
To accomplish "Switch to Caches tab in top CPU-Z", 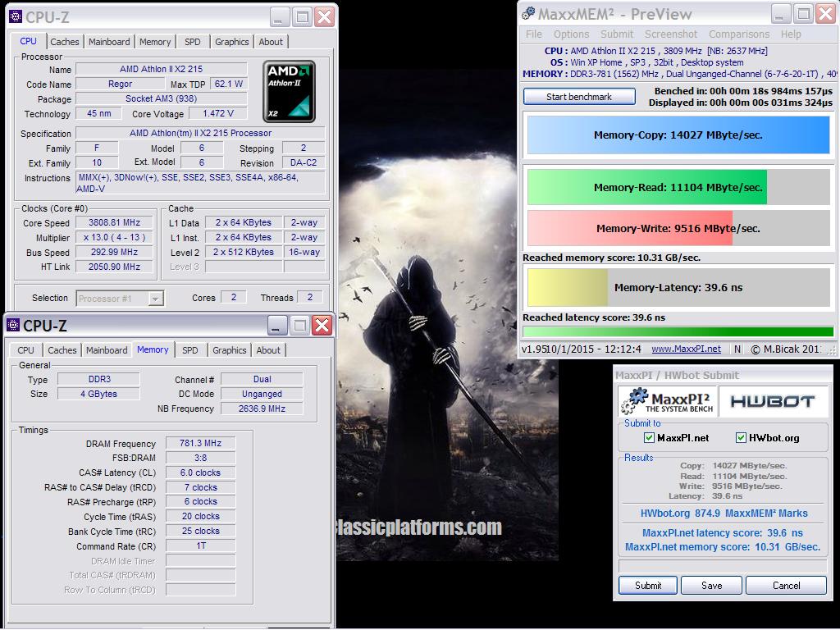I will tap(65, 42).
